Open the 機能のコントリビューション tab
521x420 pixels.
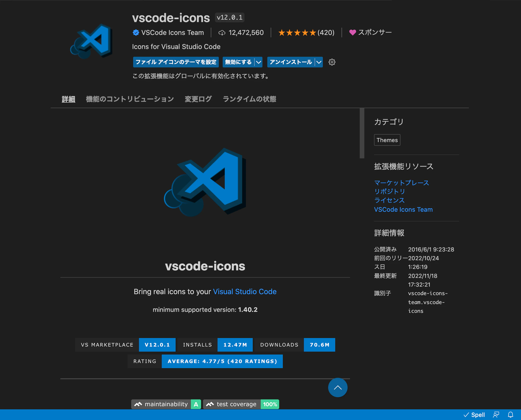tap(130, 99)
